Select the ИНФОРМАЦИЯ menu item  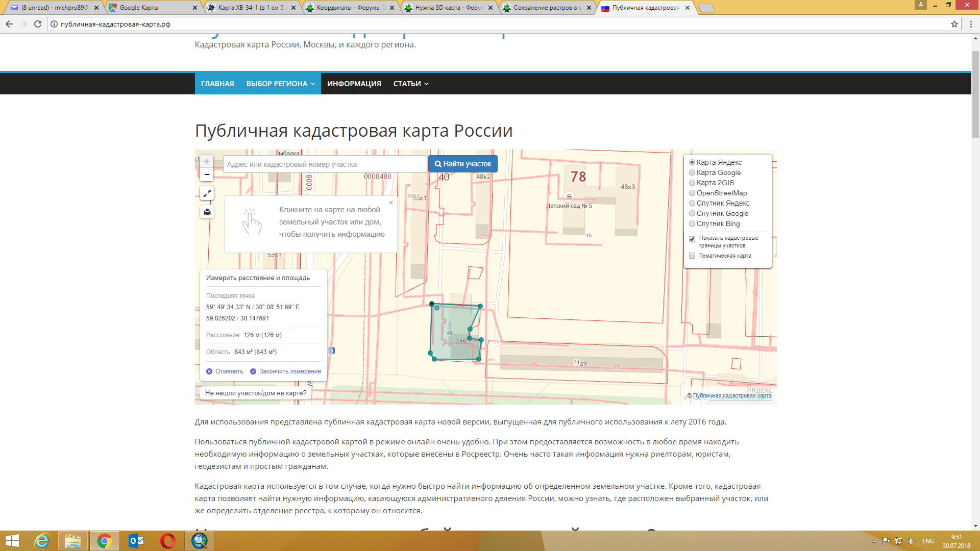coord(354,83)
